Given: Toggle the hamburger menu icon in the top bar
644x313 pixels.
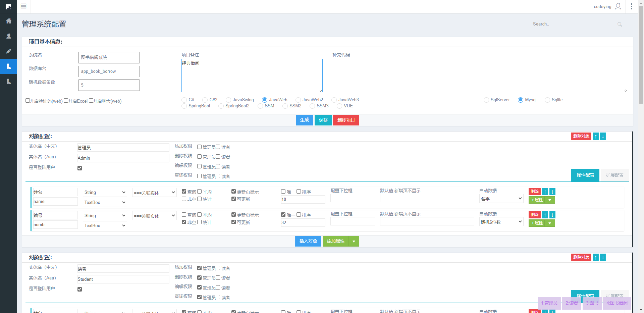Looking at the screenshot, I should (23, 6).
